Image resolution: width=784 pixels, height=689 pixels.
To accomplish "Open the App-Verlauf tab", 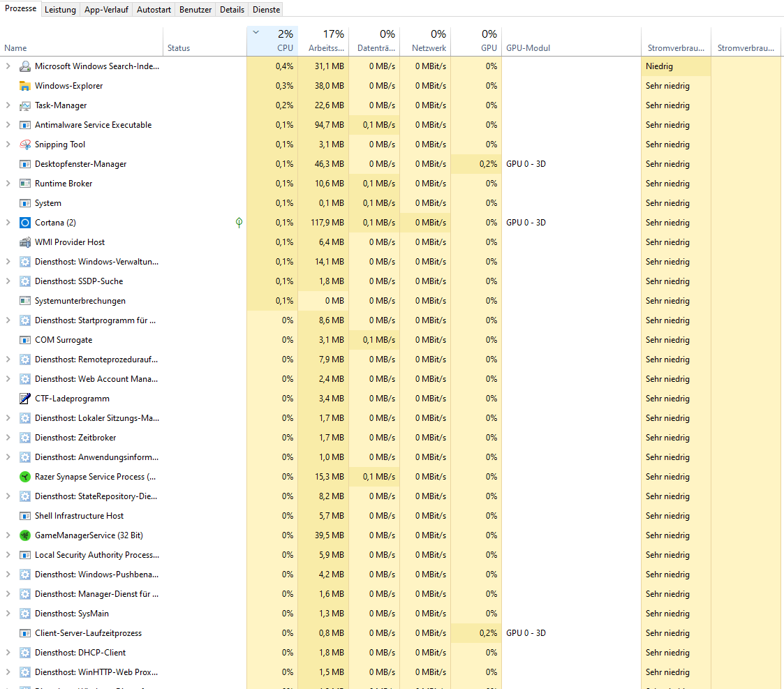I will [x=106, y=10].
